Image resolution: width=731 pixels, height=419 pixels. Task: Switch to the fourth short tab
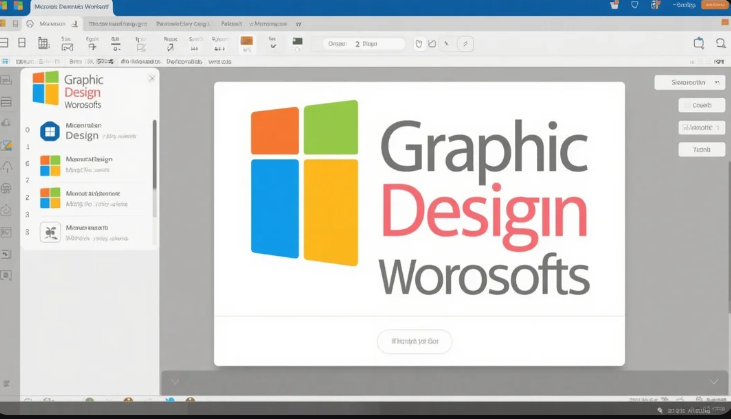coord(231,24)
